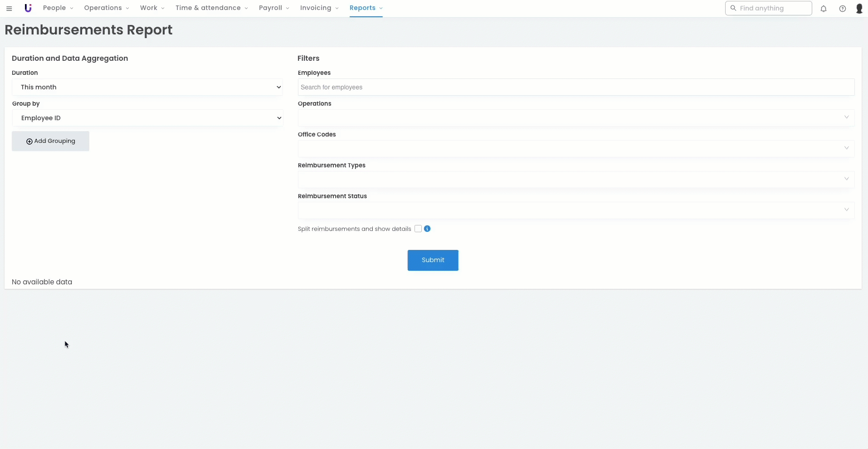
Task: Click the Submit button
Action: click(x=433, y=260)
